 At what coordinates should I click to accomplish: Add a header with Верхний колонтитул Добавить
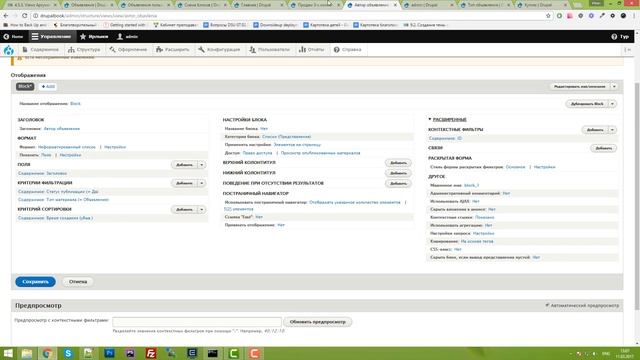[x=398, y=163]
